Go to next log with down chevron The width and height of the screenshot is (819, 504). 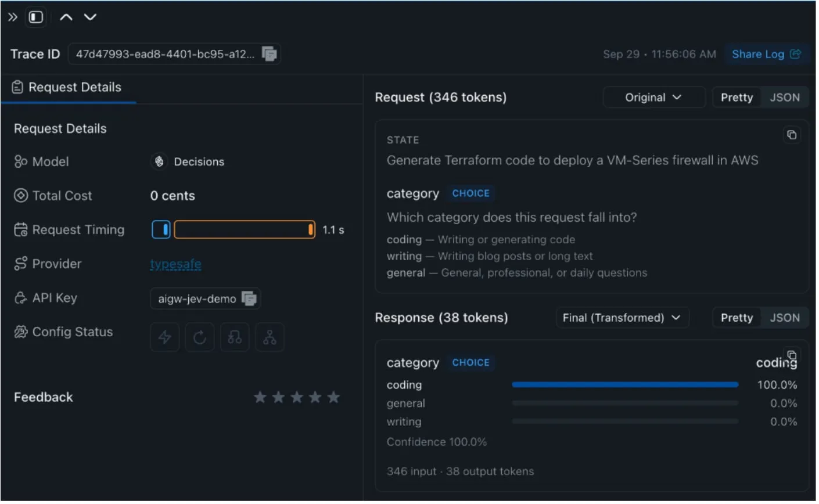90,17
